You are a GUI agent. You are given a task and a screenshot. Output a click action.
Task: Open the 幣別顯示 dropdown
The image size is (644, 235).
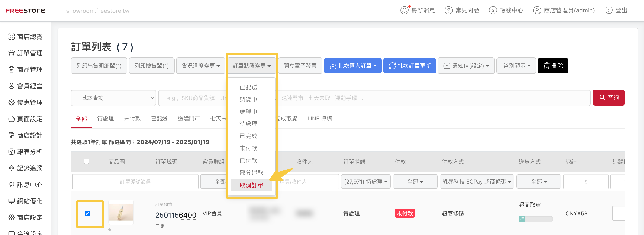[516, 66]
